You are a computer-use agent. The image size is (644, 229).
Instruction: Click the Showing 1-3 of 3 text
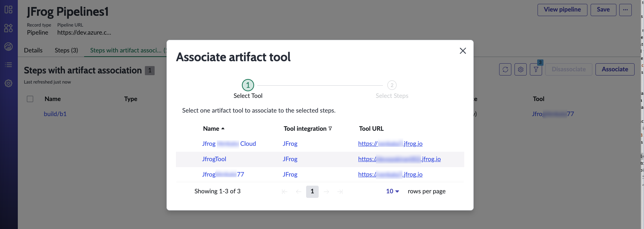[x=217, y=191]
